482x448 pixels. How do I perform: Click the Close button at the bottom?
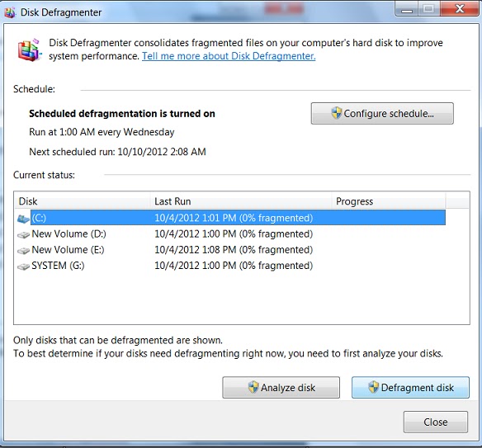[436, 422]
